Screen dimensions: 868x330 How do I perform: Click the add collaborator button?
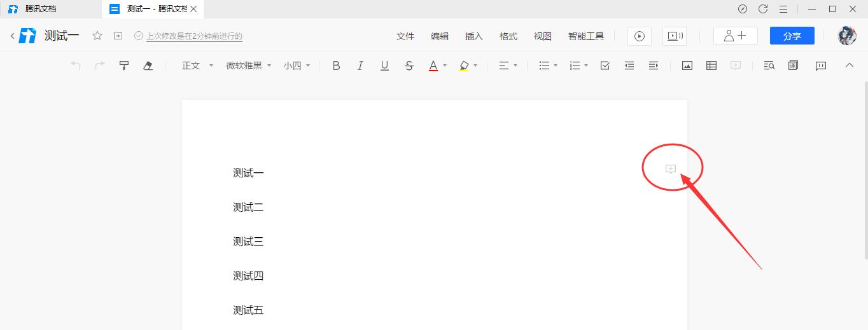pos(736,36)
